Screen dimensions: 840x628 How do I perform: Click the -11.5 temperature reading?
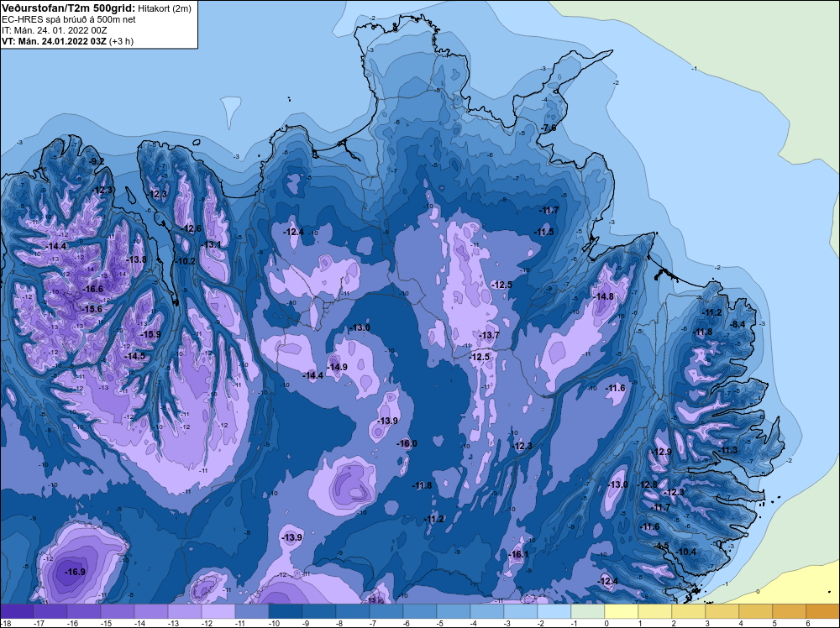[543, 233]
